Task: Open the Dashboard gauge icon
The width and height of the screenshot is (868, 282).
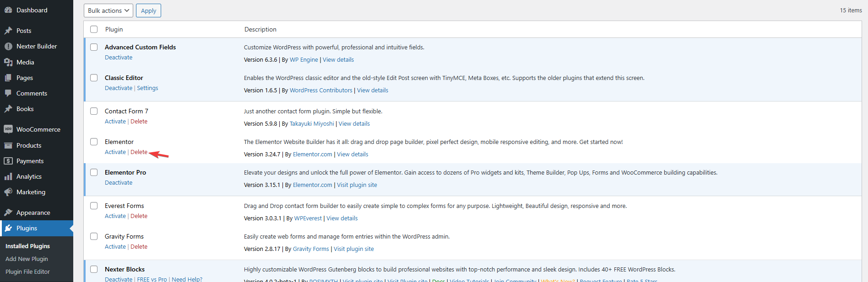Action: tap(8, 10)
